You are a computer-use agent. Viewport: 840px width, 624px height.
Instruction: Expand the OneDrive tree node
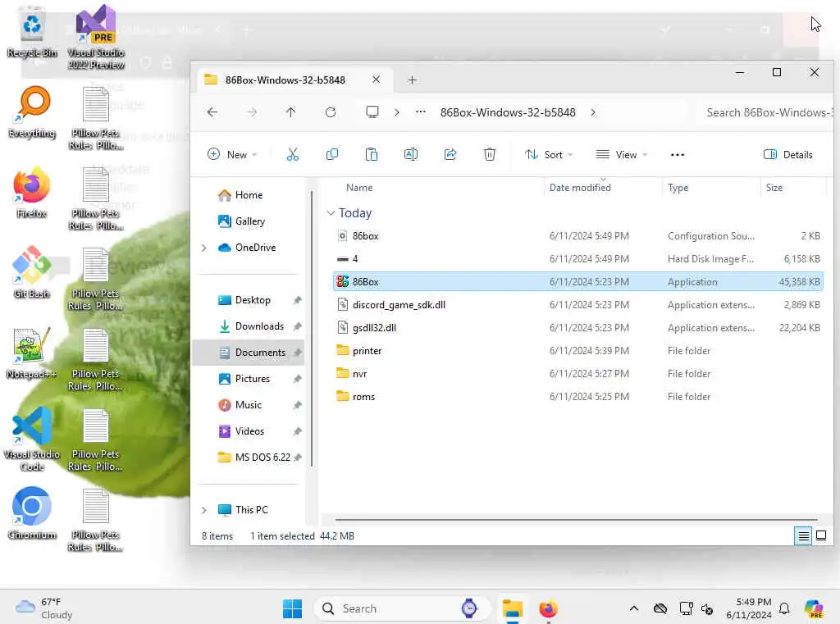tap(204, 248)
